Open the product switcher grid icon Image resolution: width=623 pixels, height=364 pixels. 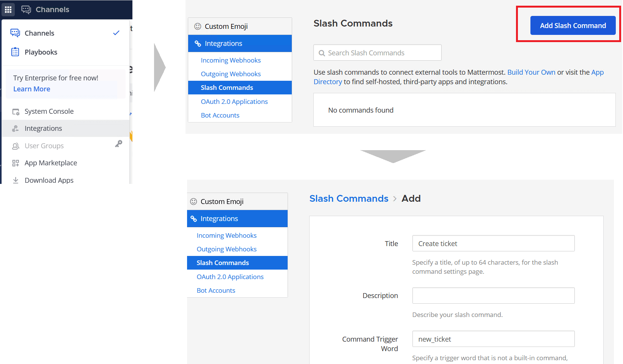[x=8, y=9]
